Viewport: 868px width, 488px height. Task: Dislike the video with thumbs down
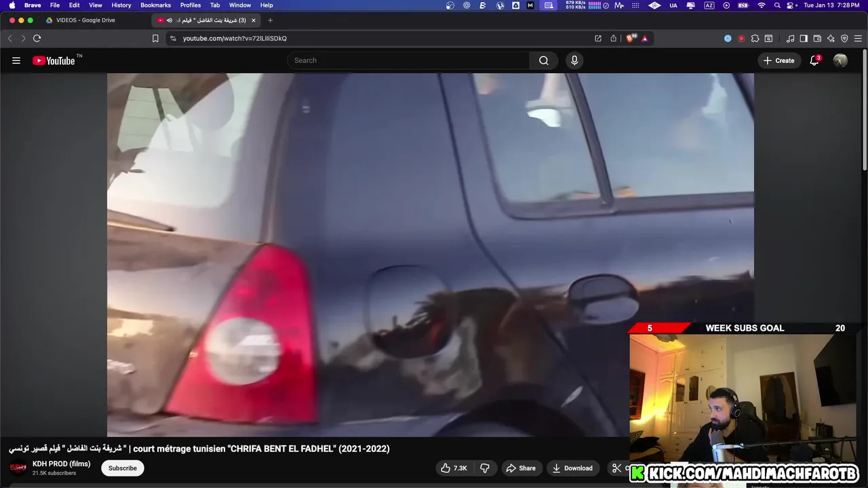coord(485,468)
